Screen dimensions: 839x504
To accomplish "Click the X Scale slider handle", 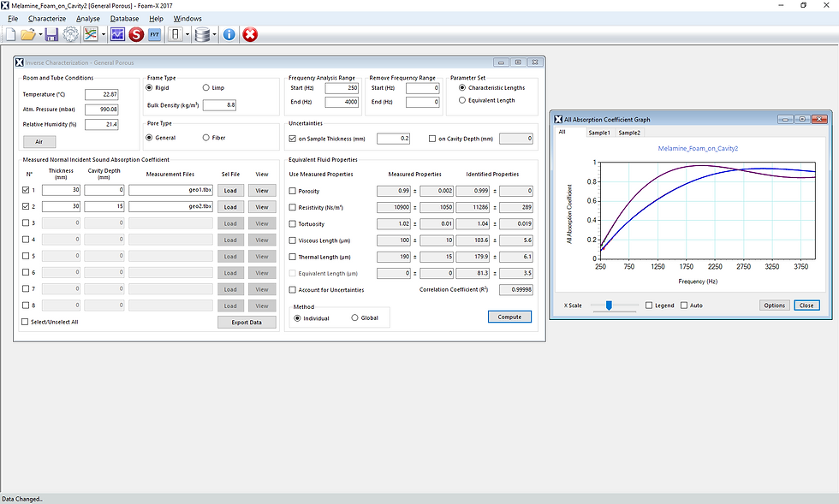I will (609, 305).
